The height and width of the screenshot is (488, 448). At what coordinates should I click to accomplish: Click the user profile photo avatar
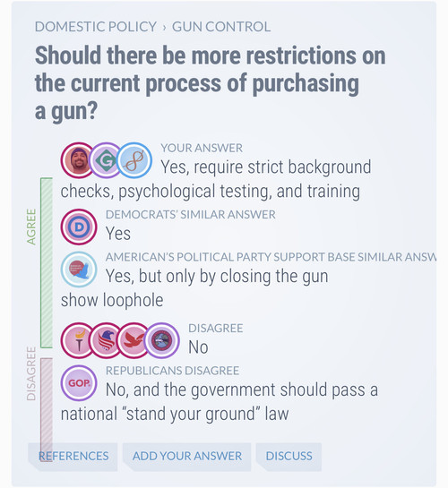coord(79,160)
